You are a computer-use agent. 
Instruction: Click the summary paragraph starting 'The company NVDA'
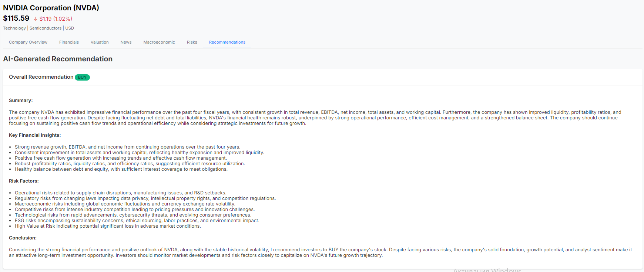coord(315,118)
